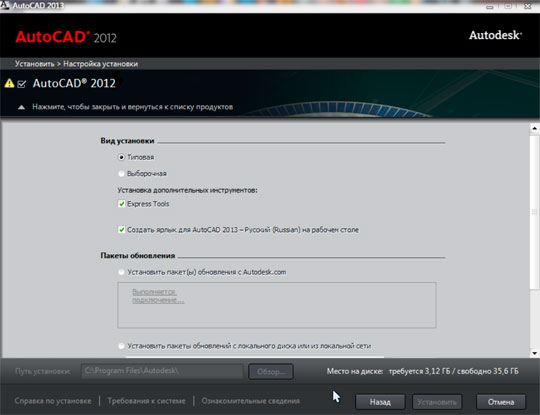Click the Пакеты обновления heading
The height and width of the screenshot is (415, 540).
[138, 256]
